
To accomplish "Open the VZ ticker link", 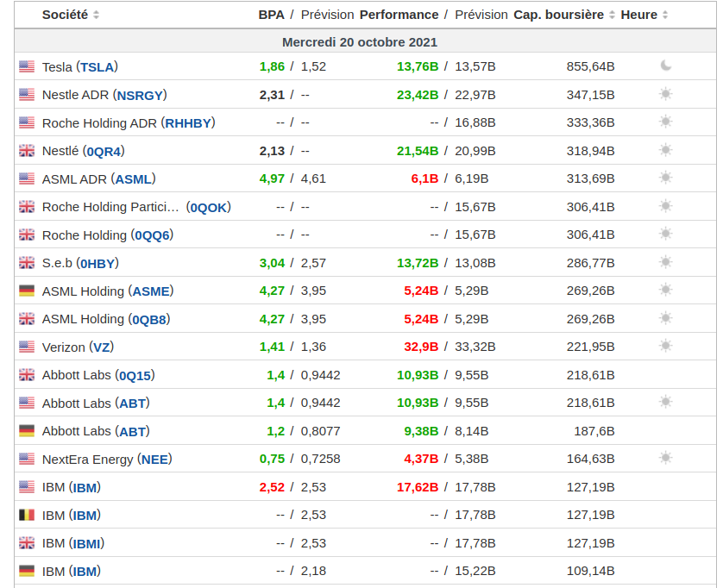I will [x=102, y=347].
